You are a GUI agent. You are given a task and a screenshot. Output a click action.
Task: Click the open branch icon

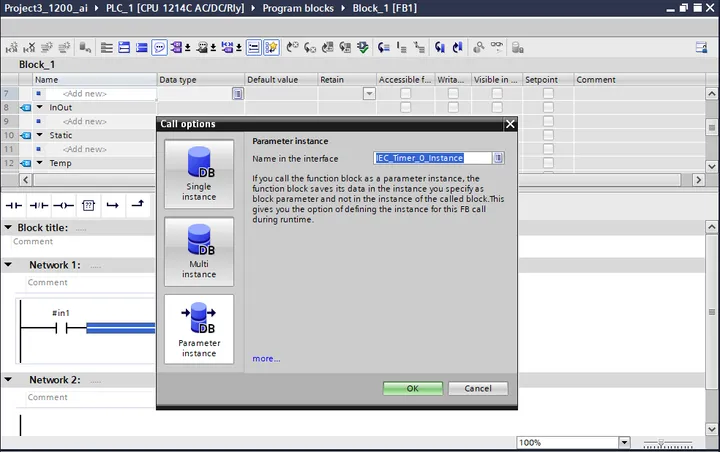pyautogui.click(x=112, y=205)
